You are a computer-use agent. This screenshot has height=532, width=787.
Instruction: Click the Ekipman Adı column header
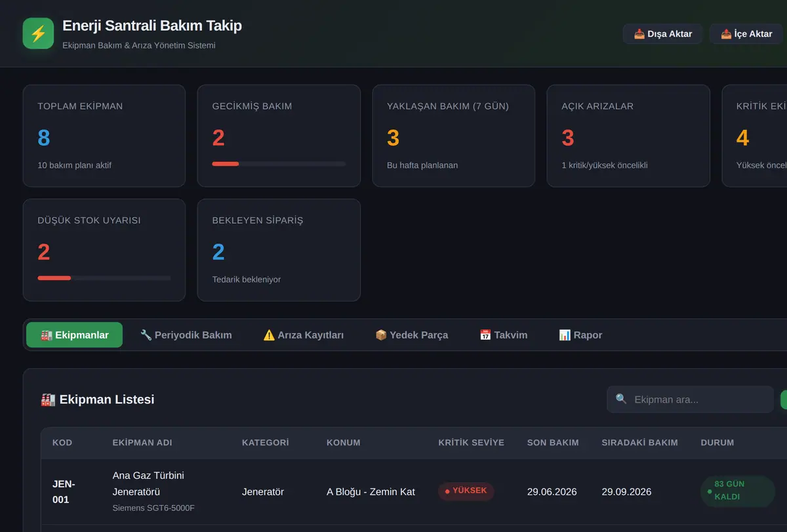[x=142, y=443]
